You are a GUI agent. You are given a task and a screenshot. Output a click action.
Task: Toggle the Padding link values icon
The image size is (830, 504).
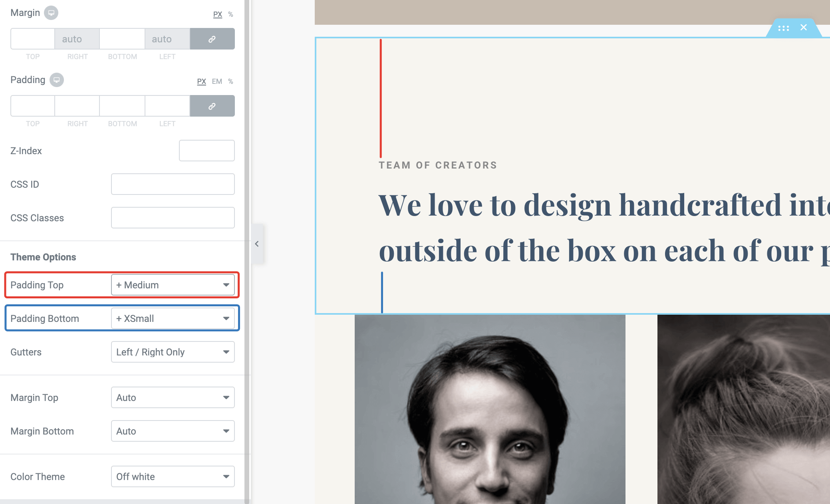[x=212, y=106]
